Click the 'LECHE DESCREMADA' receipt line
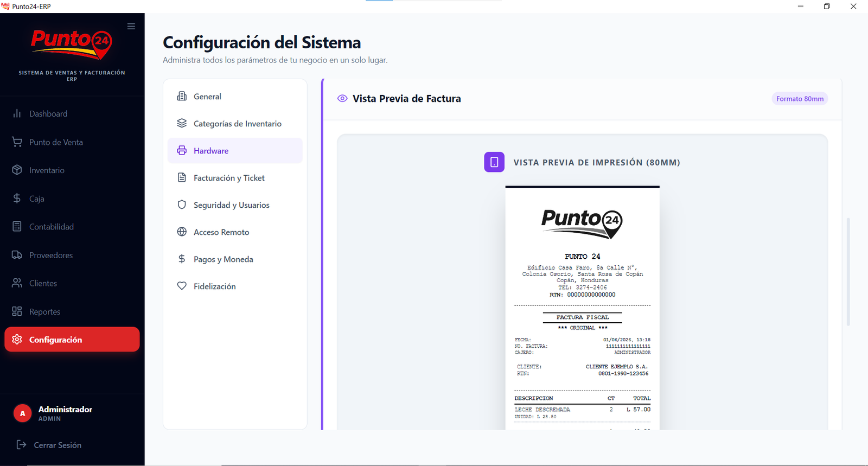Image resolution: width=868 pixels, height=466 pixels. click(542, 410)
